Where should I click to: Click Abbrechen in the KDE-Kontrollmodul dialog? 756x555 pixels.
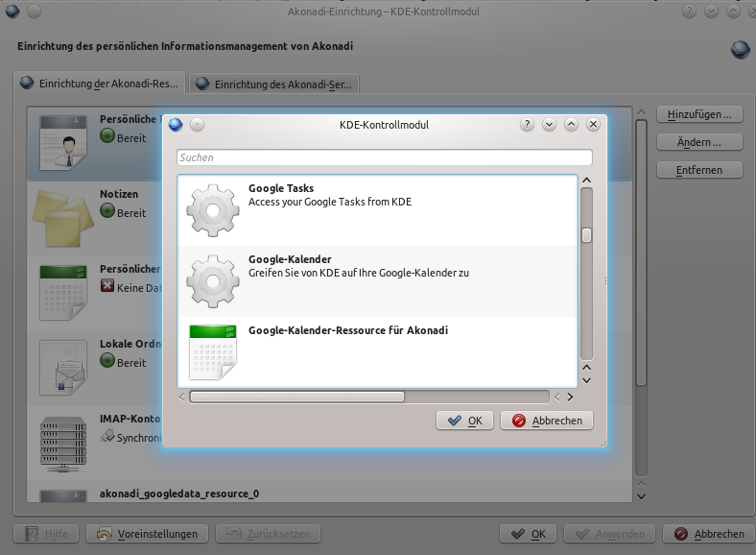coord(547,421)
